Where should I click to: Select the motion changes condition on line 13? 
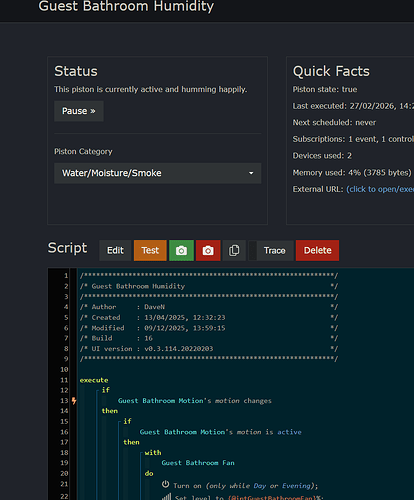click(x=195, y=401)
